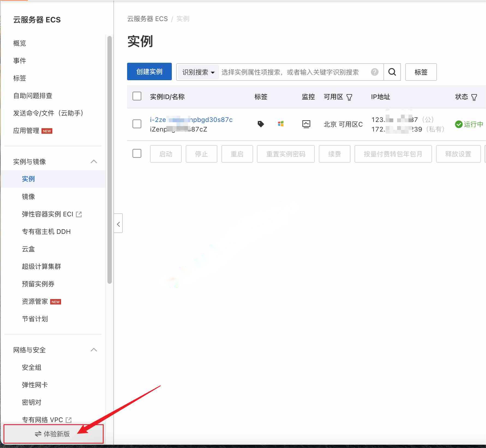Click the 停止 button
The image size is (486, 448).
(201, 154)
